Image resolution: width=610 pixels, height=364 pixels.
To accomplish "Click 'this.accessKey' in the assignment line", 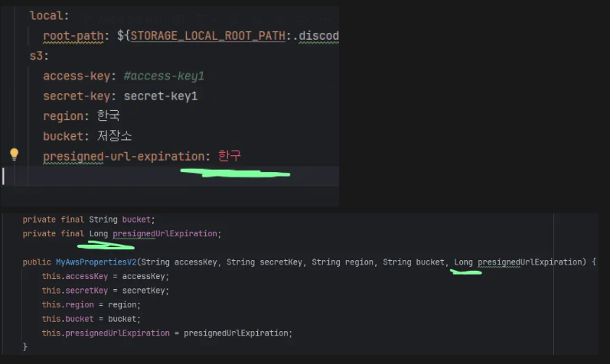I will tap(75, 277).
